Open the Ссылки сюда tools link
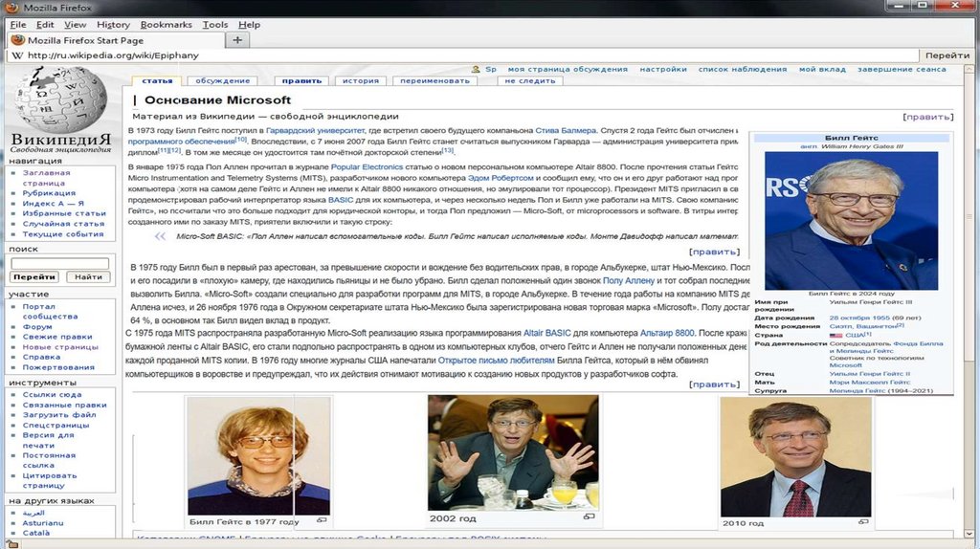The image size is (980, 549). click(x=52, y=394)
